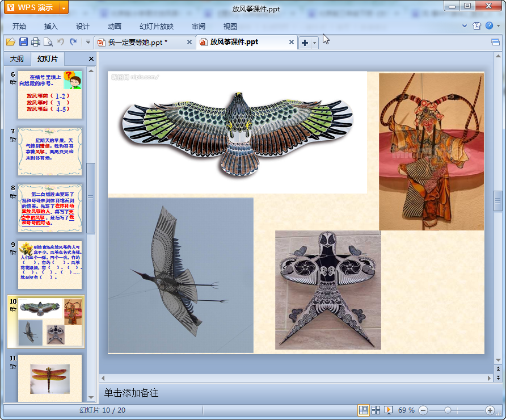Toggle the window list icon at tab bar right

pos(495,42)
